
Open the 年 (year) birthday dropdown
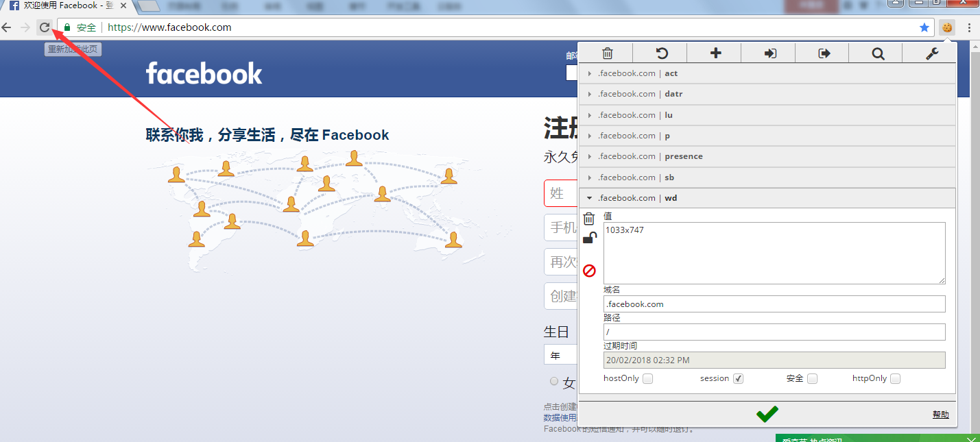(x=561, y=355)
